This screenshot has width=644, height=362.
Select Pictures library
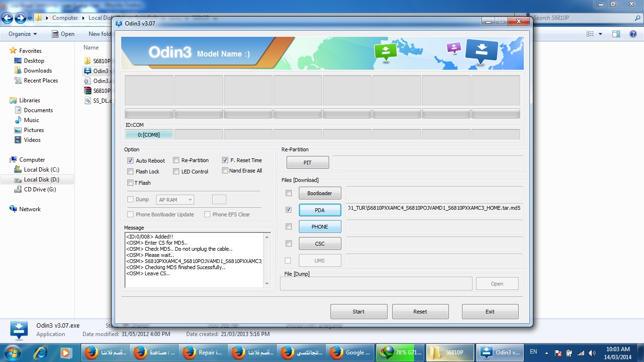point(34,130)
